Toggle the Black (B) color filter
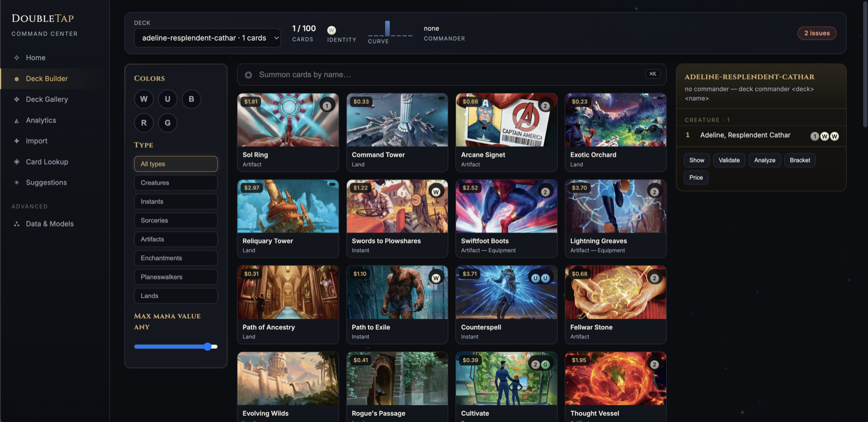This screenshot has height=422, width=868. click(192, 99)
